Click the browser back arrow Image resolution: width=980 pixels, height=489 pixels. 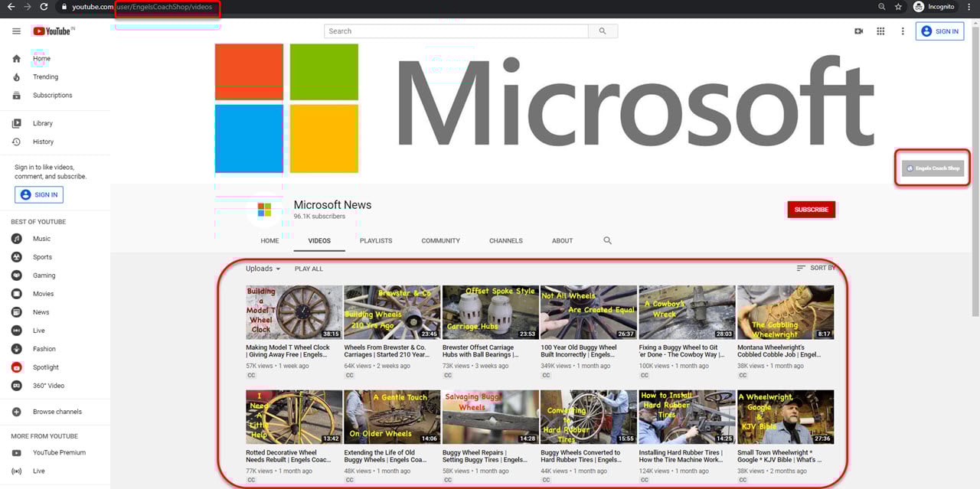[x=11, y=7]
